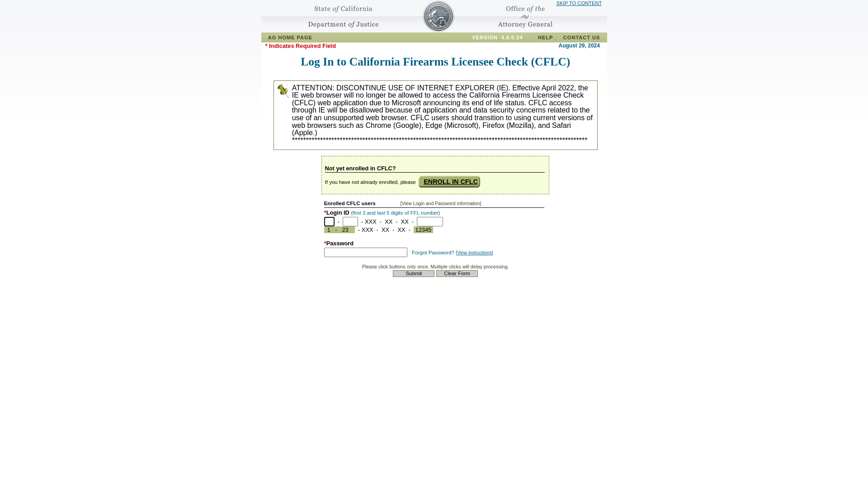Select the Contact Us menu item
Viewport: 868px width, 488px height.
[581, 37]
